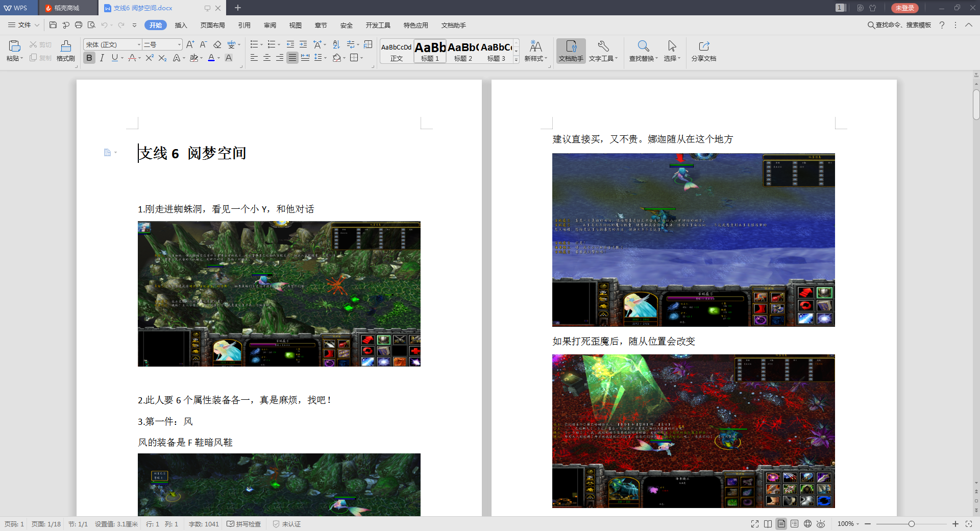
Task: Click the line spacing icon
Action: (x=318, y=58)
